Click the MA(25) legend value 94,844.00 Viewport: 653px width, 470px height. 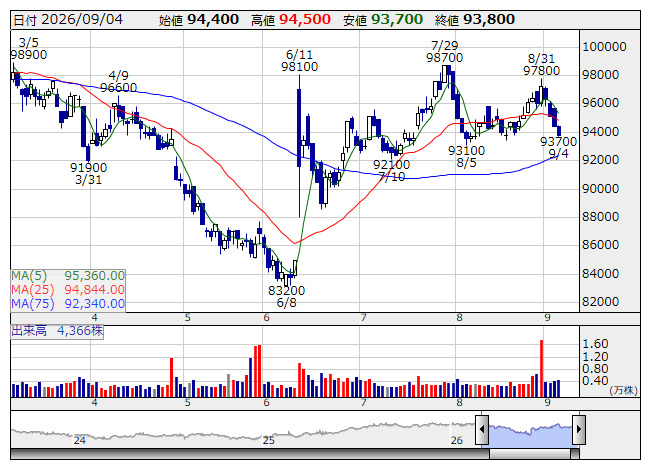coord(95,289)
